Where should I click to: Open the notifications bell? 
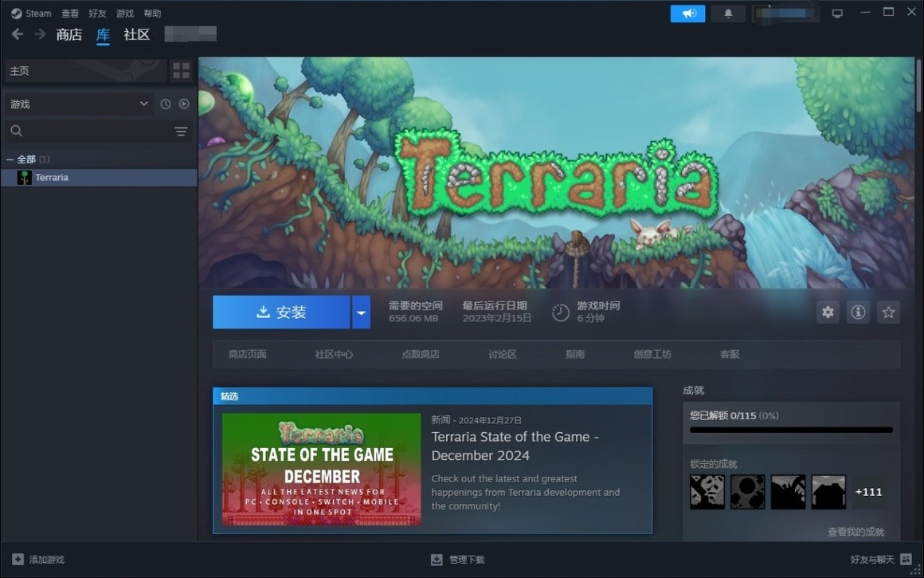pyautogui.click(x=728, y=13)
